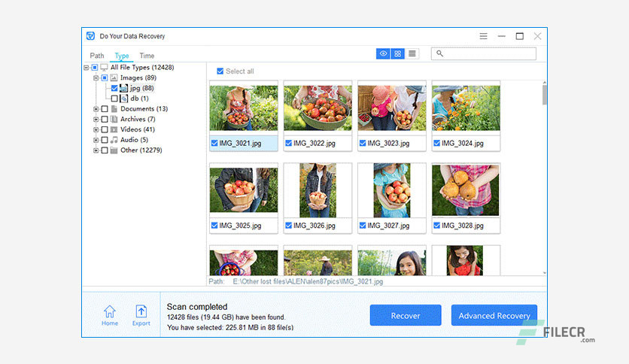The height and width of the screenshot is (364, 629).
Task: Select the IMG_3026.jpg thumbnail image
Action: [x=318, y=190]
